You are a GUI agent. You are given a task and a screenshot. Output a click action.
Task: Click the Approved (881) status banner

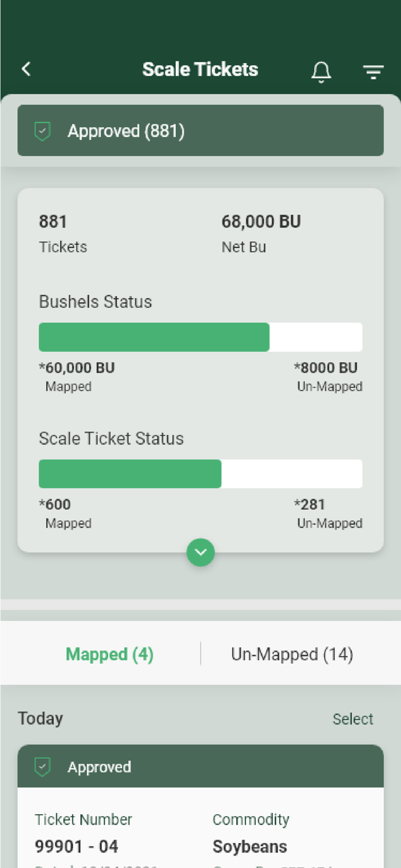point(200,131)
